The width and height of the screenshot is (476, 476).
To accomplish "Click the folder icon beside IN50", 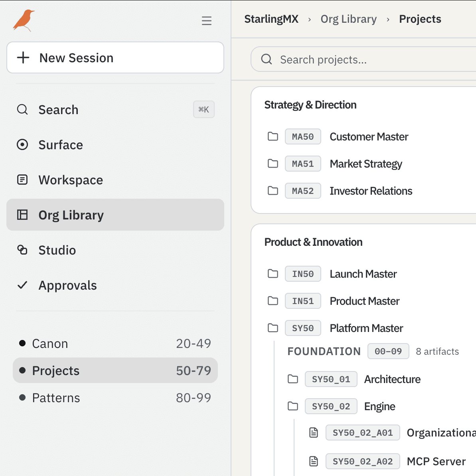I will (273, 274).
